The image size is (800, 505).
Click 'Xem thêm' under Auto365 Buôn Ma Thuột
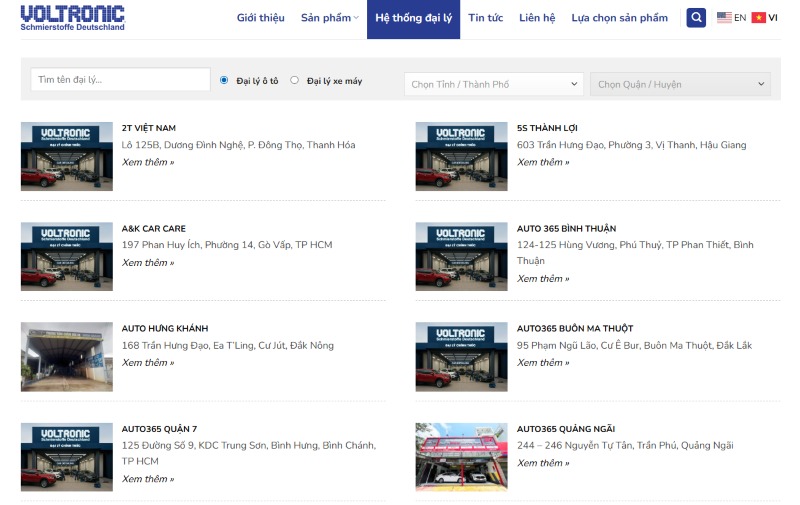pyautogui.click(x=543, y=363)
